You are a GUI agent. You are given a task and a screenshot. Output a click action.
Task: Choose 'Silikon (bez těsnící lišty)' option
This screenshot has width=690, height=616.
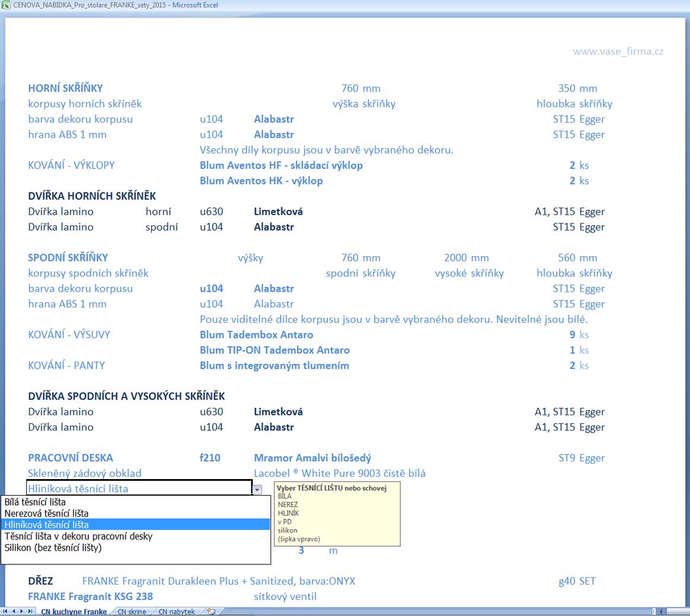(x=135, y=548)
